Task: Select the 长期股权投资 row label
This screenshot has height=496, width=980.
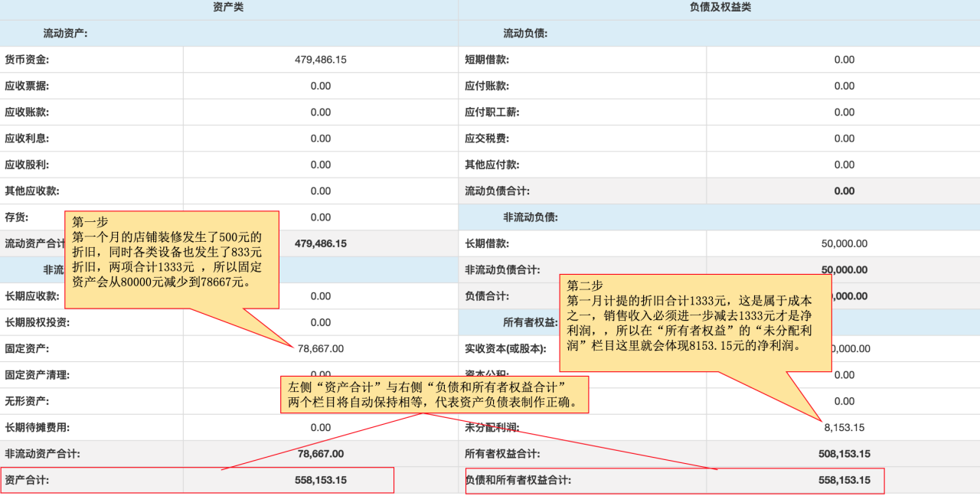Action: point(37,322)
